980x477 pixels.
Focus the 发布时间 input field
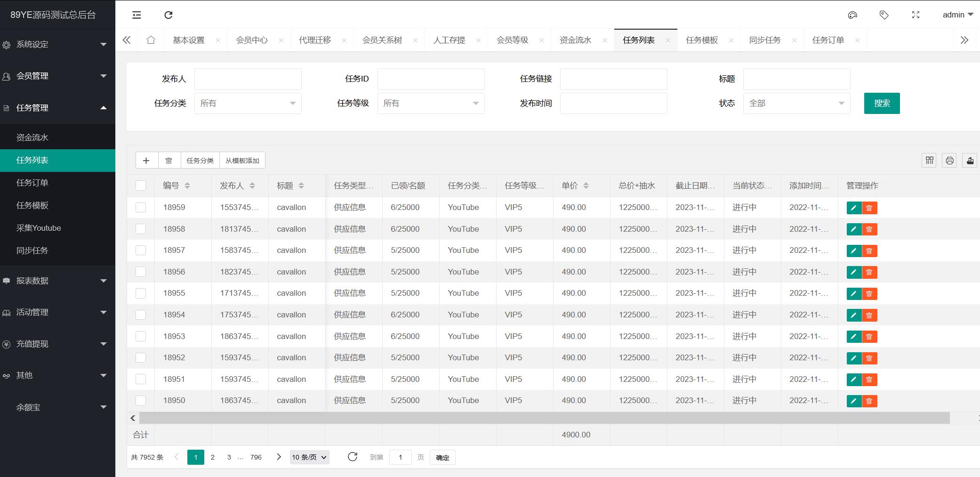coord(613,103)
